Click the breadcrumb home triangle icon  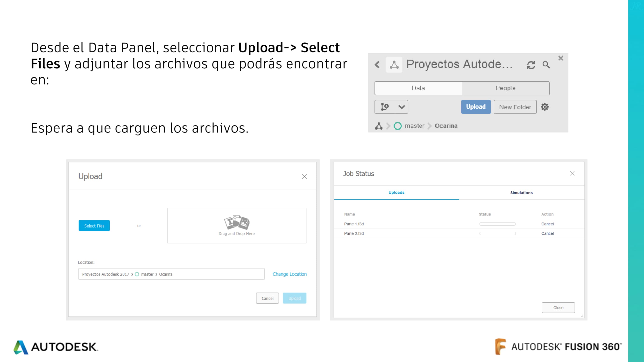point(379,125)
